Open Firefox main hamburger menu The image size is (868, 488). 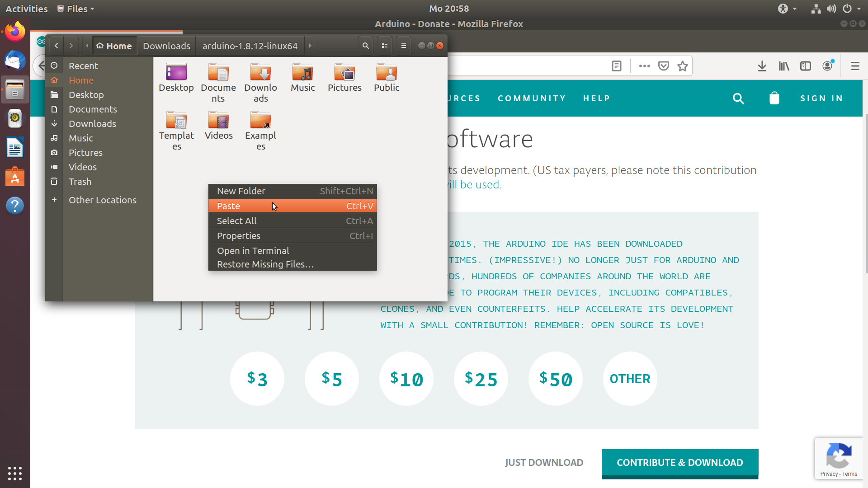[x=855, y=66]
